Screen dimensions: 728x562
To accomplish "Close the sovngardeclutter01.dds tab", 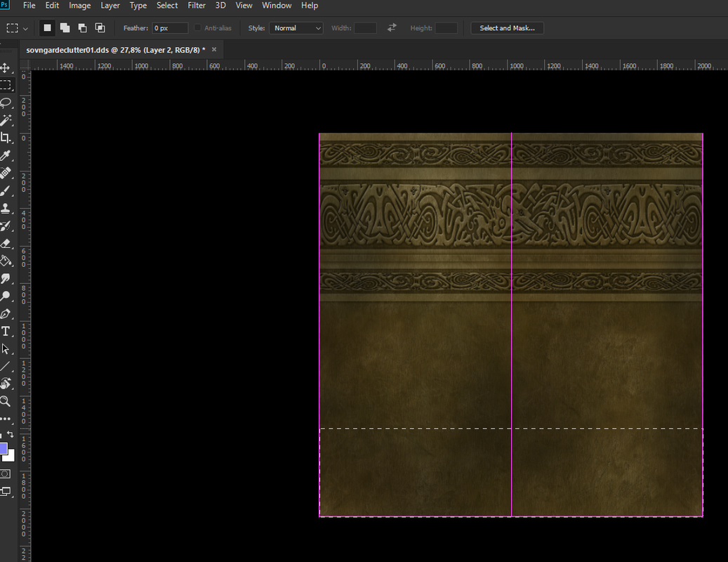I will click(214, 49).
